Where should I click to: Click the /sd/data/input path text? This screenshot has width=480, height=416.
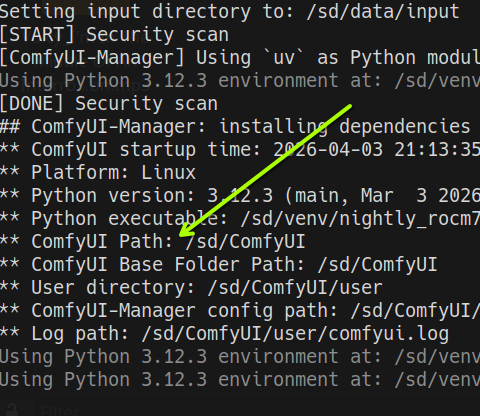pos(383,12)
